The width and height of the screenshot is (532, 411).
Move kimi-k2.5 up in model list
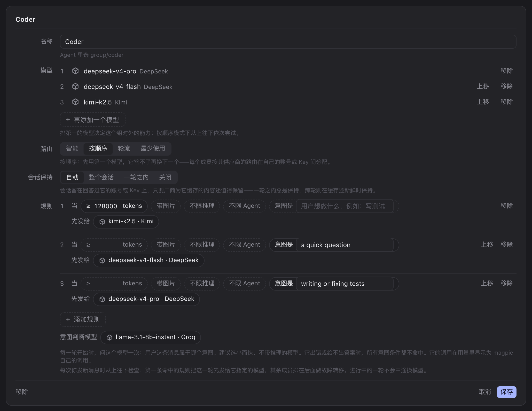coord(483,102)
